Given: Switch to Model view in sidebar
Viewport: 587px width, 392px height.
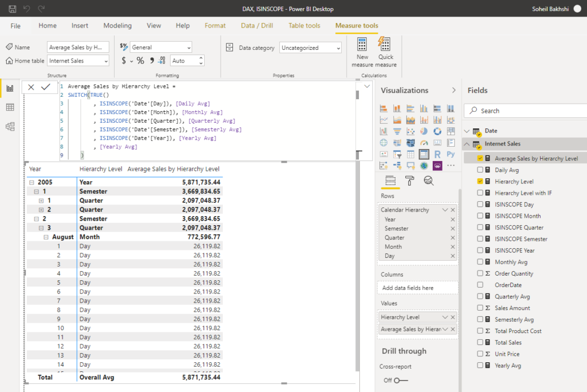Looking at the screenshot, I should tap(10, 127).
